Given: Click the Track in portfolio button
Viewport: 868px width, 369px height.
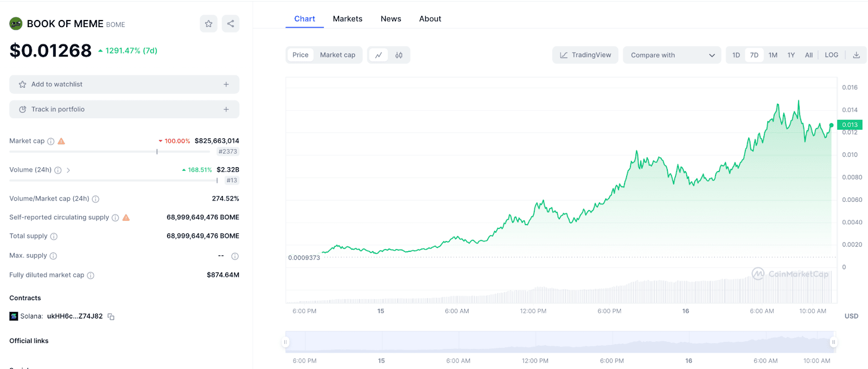Looking at the screenshot, I should point(124,109).
